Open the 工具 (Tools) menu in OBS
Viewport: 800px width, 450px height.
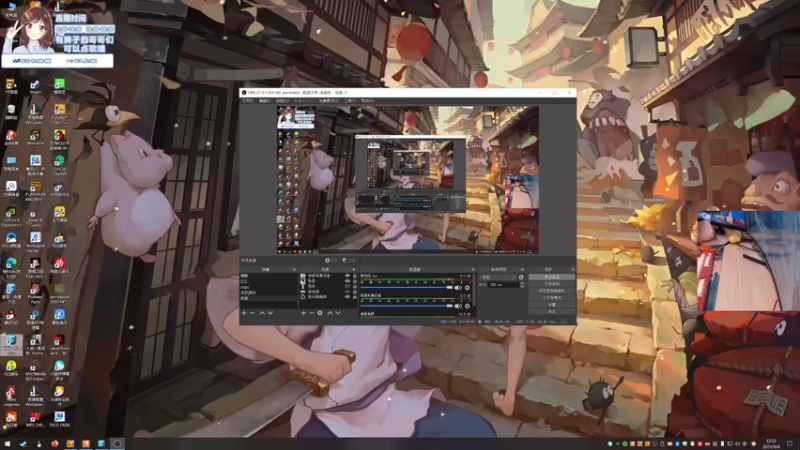(x=349, y=101)
